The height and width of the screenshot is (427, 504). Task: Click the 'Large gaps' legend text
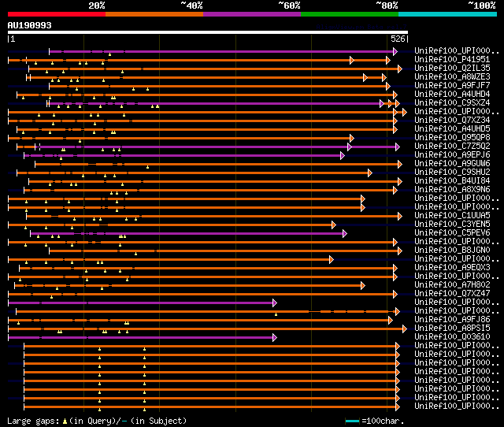[x=33, y=421]
